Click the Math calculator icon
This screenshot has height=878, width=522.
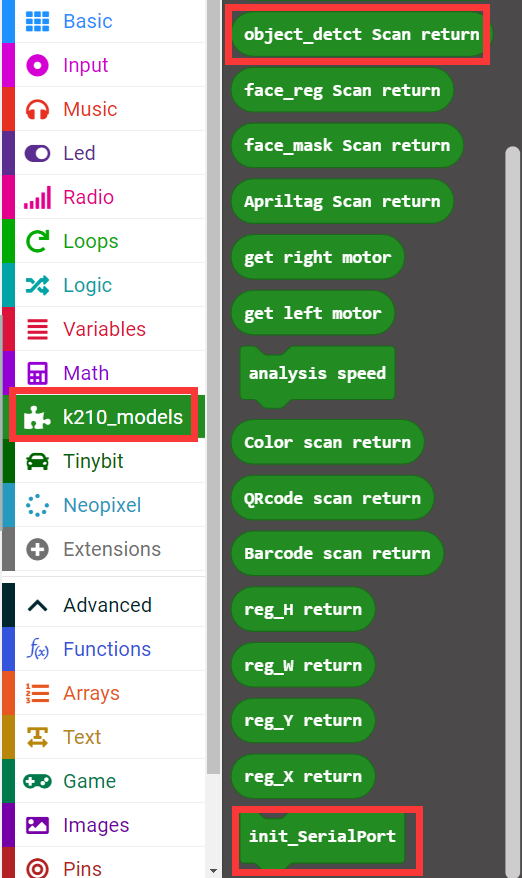coord(38,373)
